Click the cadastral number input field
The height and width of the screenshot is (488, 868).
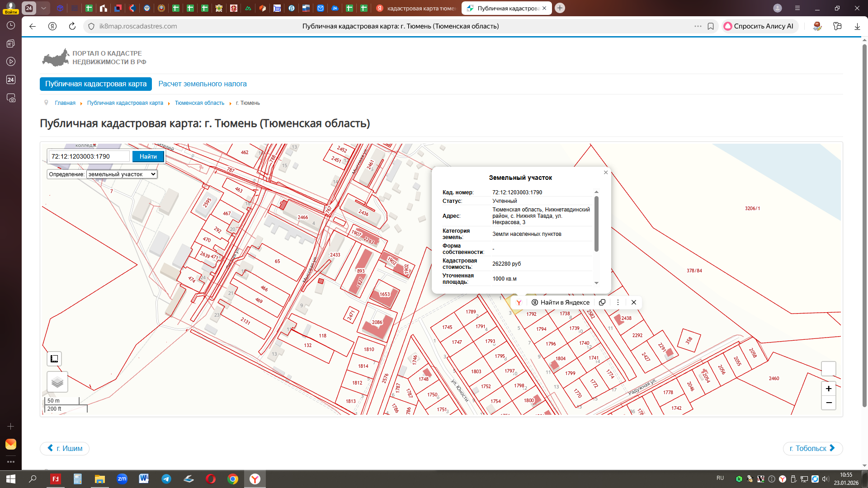pyautogui.click(x=89, y=156)
